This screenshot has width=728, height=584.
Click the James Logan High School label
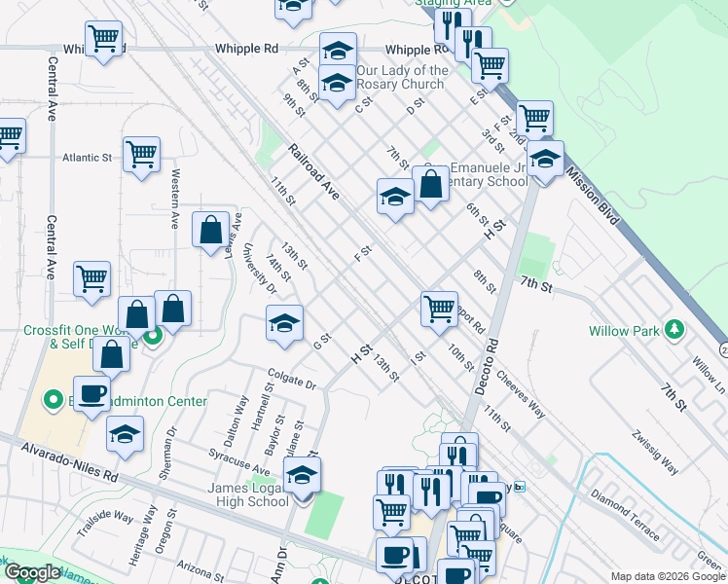point(248,494)
